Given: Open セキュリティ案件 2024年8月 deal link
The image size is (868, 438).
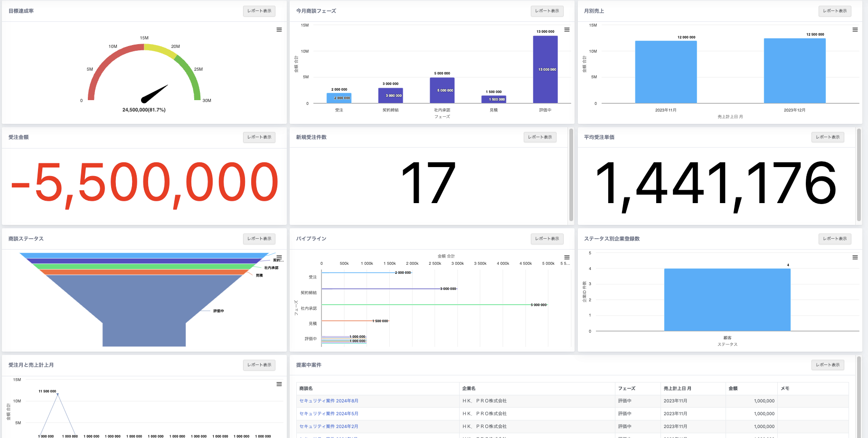Looking at the screenshot, I should (x=329, y=401).
